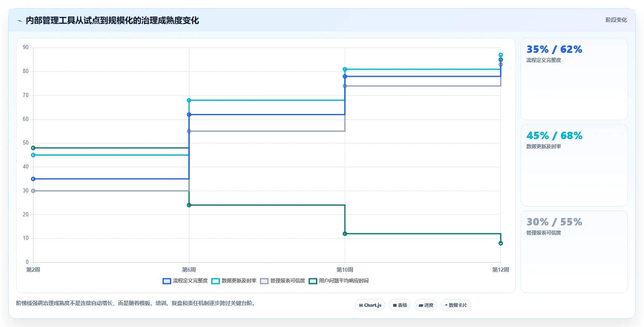644x327 pixels.
Task: Click the 第12周 x-axis label
Action: (500, 270)
